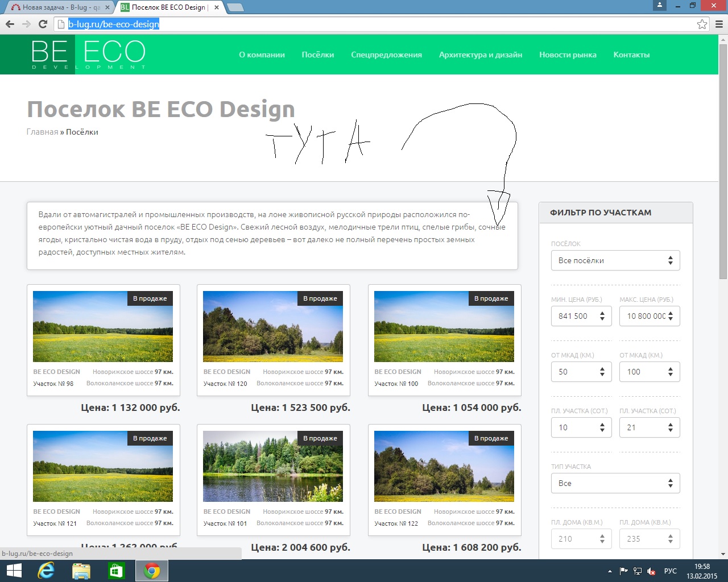
Task: Launch Internet Explorer from taskbar
Action: click(46, 571)
